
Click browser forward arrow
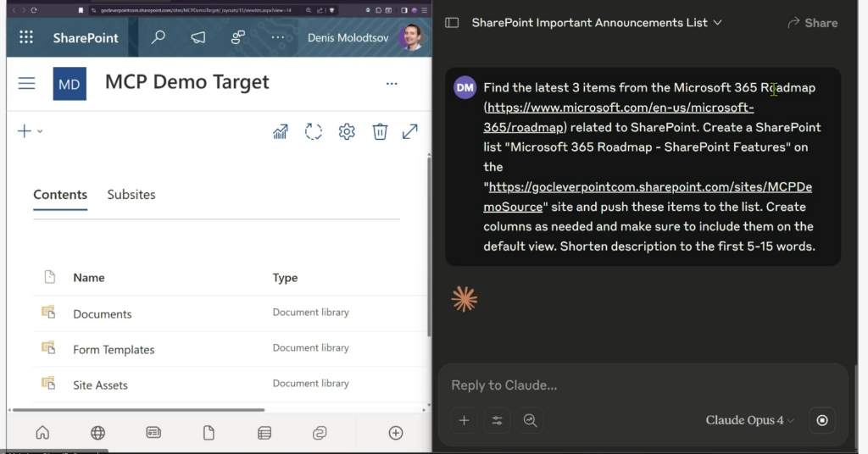[x=23, y=10]
